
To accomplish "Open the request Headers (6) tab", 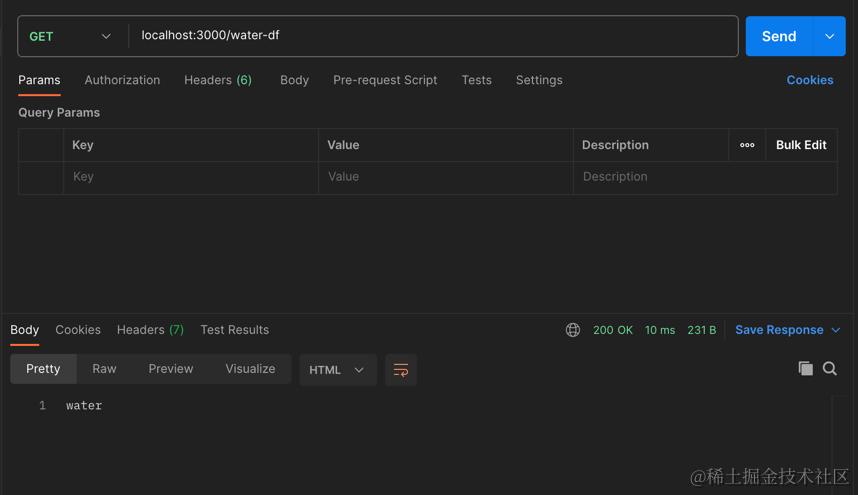I will point(217,80).
